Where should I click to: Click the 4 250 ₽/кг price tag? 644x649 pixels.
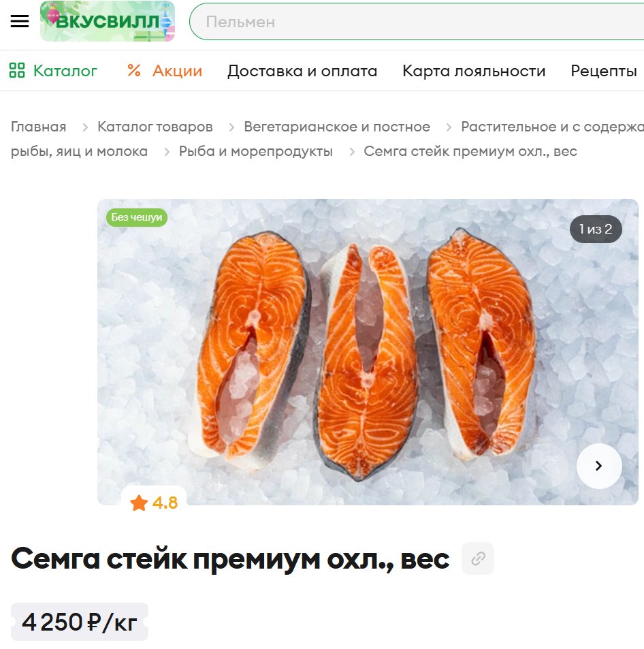80,622
